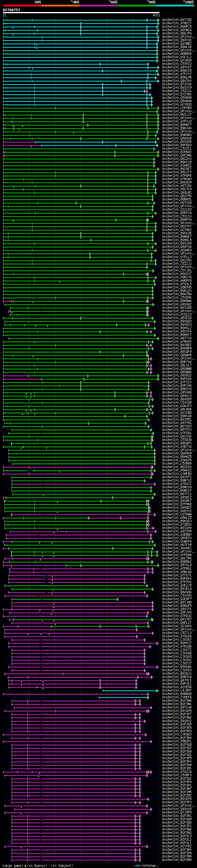Select hit label UniRef100_A7PZ61
This screenshot has height=868, width=197.
[x=177, y=433]
